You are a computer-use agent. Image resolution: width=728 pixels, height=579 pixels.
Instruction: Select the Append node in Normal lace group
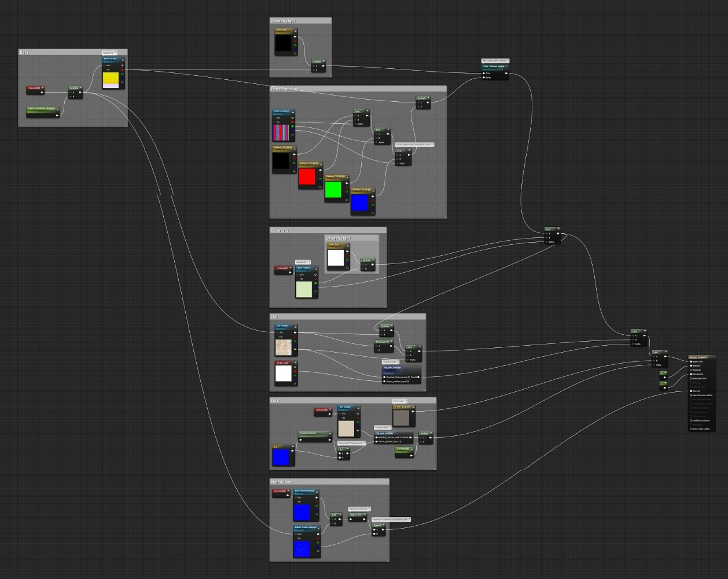pos(378,529)
